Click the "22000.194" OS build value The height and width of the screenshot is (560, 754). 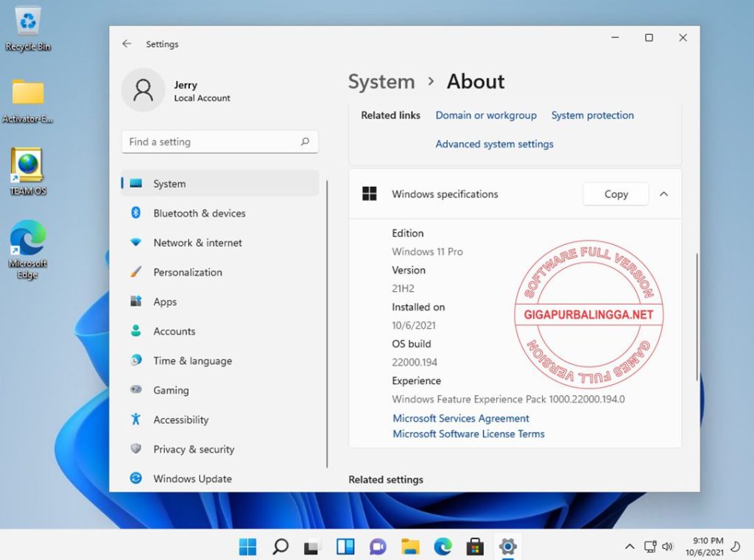click(x=415, y=362)
